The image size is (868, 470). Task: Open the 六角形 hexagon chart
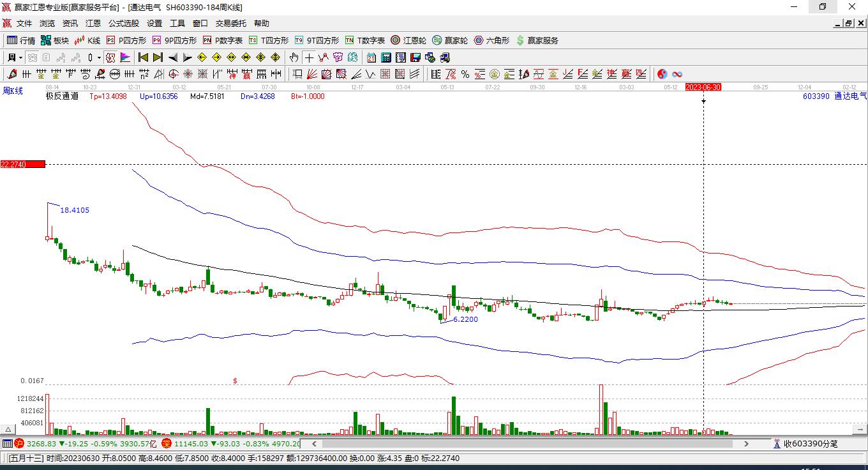pos(491,40)
